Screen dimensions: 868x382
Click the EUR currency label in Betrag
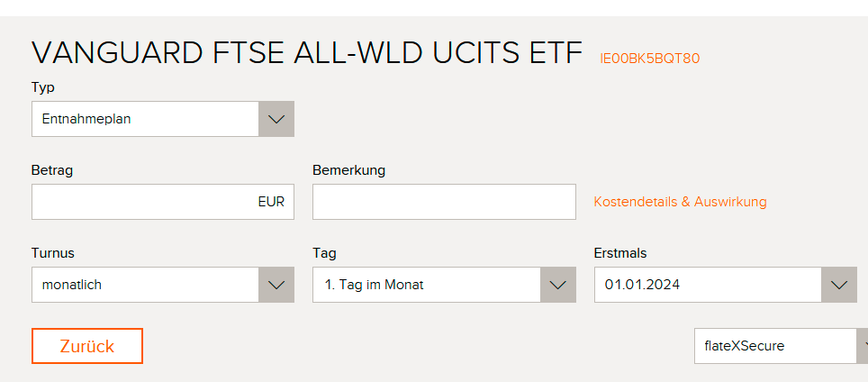coord(271,202)
